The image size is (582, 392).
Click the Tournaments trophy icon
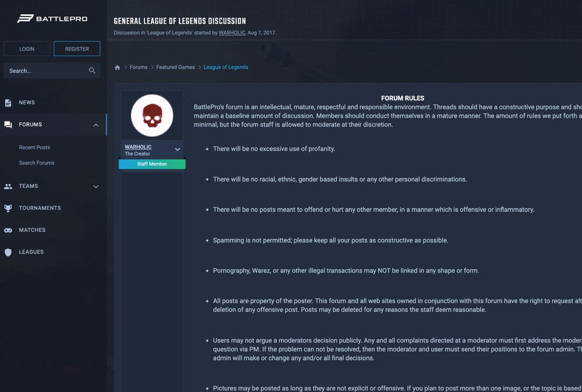coord(8,208)
